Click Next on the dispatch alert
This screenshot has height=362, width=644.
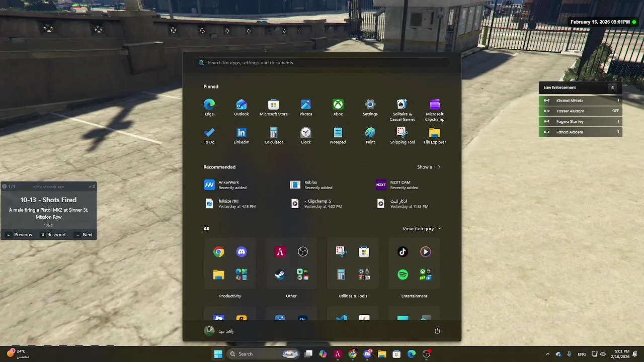(84, 235)
